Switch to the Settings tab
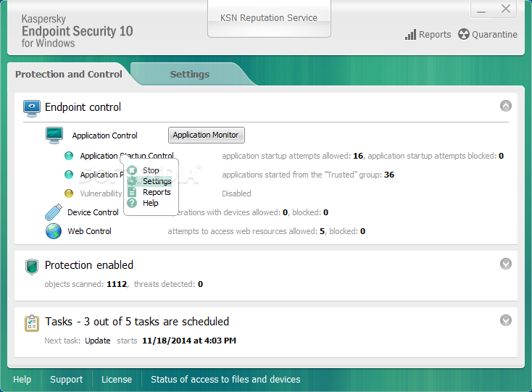This screenshot has width=532, height=392. (x=190, y=74)
